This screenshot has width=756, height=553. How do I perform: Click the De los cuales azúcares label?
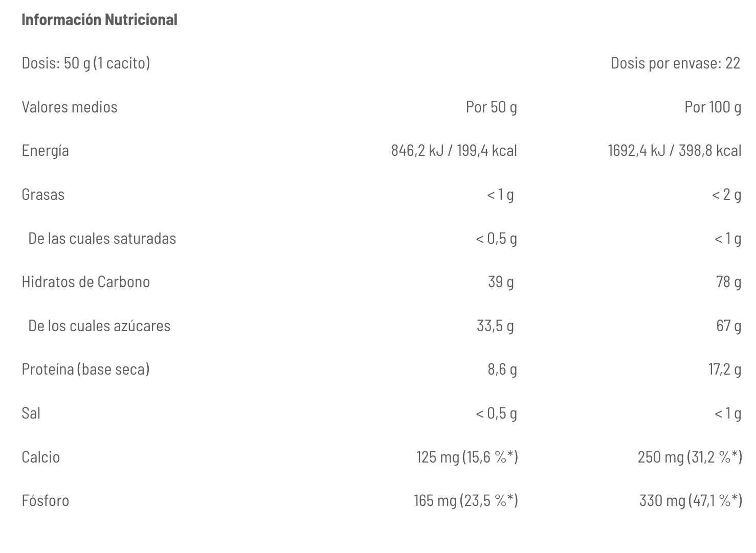[99, 326]
